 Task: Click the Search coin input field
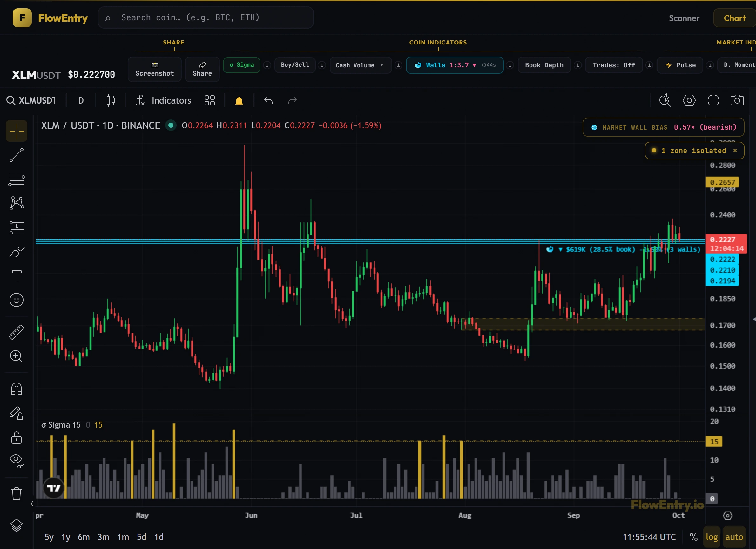click(206, 18)
